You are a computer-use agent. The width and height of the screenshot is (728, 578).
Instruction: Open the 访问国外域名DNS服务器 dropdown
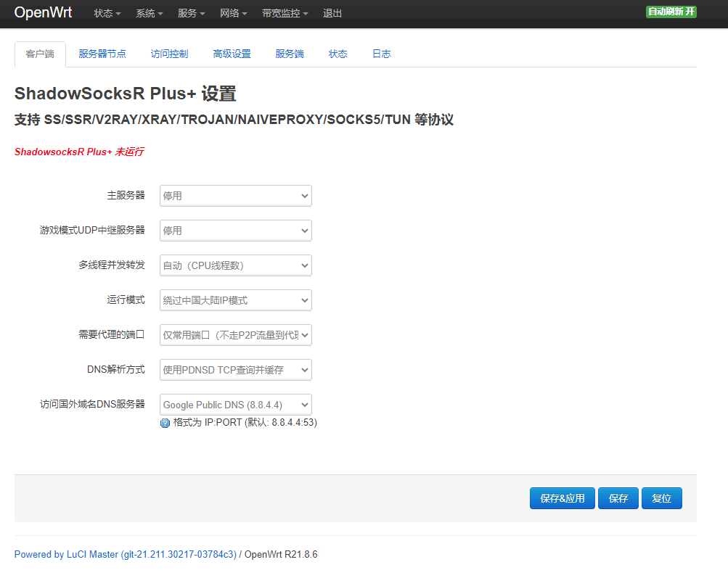236,405
